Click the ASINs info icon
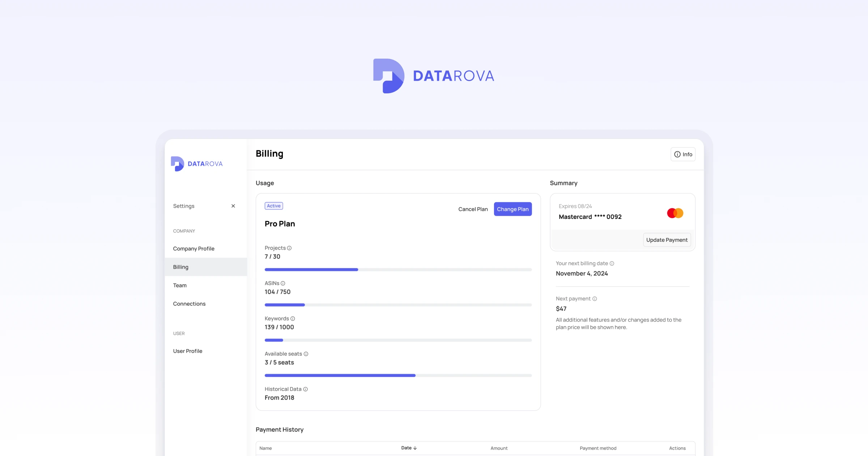 284,283
